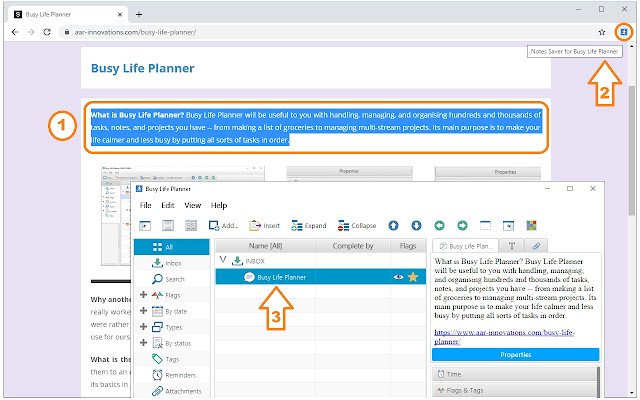This screenshot has height=400, width=640.
Task: Open Search in the sidebar
Action: point(172,279)
